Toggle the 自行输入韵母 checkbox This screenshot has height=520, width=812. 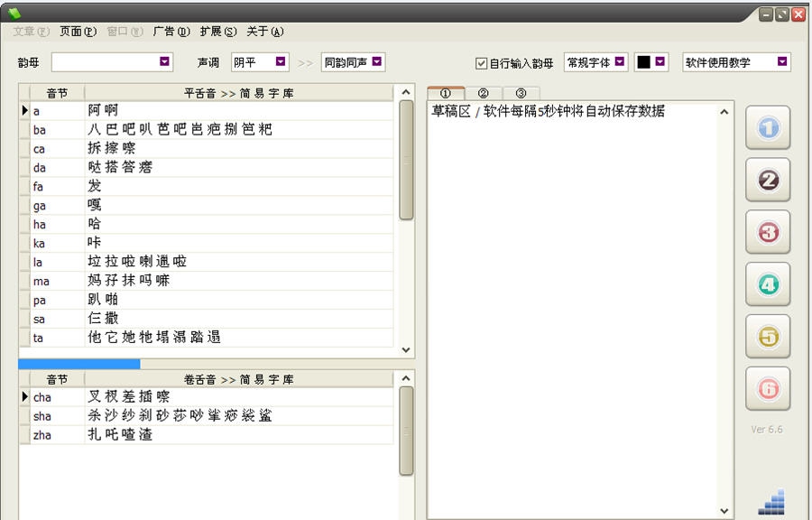[x=479, y=62]
